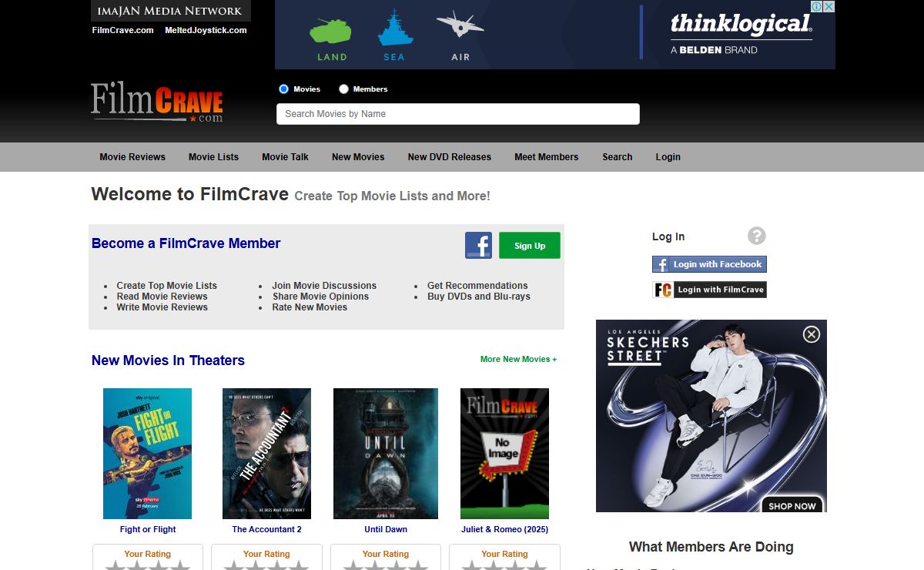
Task: Go to New DVD Releases menu item
Action: tap(449, 157)
